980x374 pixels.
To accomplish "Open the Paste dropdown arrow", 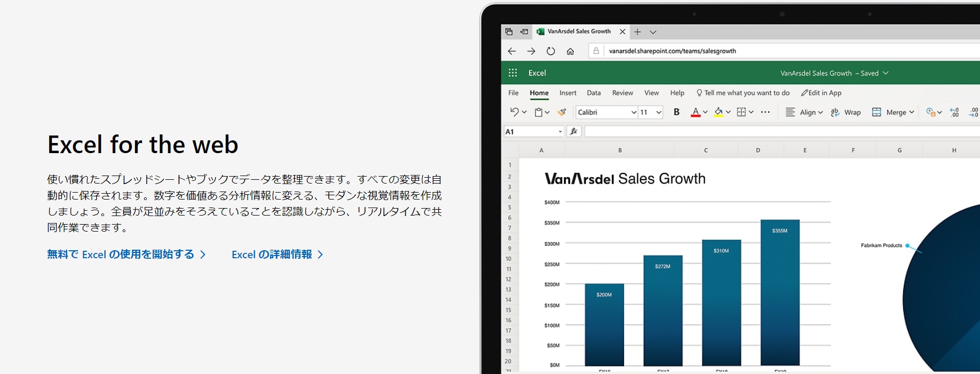I will point(547,112).
